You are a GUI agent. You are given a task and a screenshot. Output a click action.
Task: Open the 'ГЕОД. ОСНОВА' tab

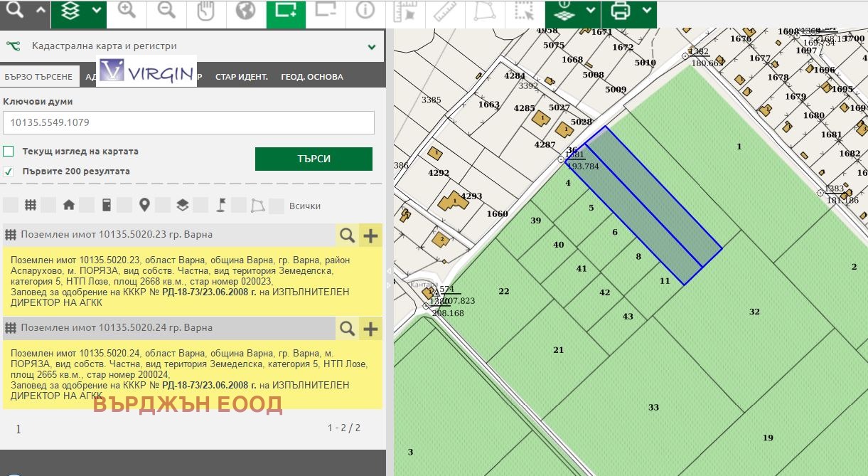pyautogui.click(x=311, y=77)
